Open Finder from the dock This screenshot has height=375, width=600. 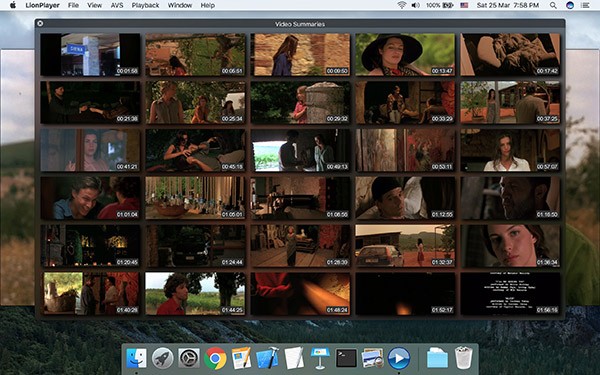coord(136,358)
